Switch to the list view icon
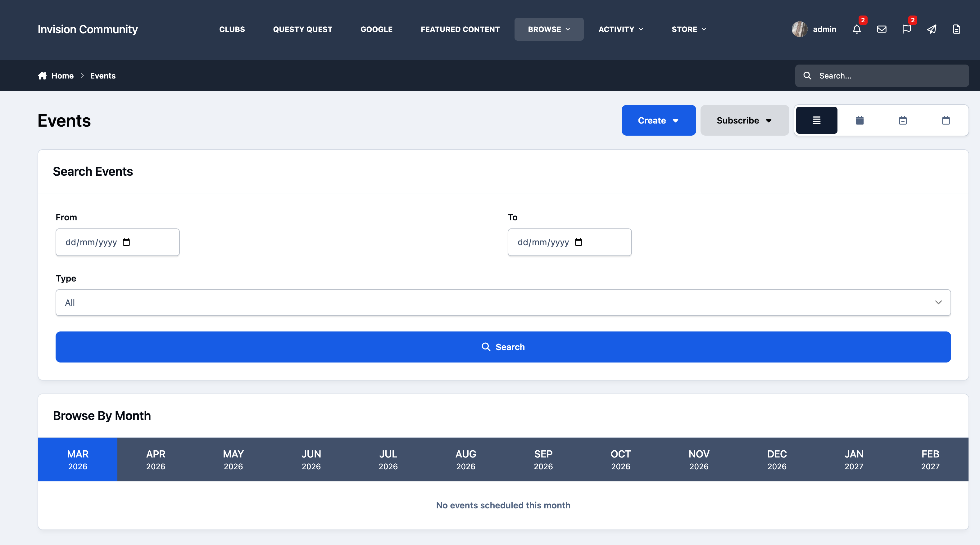 [x=816, y=120]
